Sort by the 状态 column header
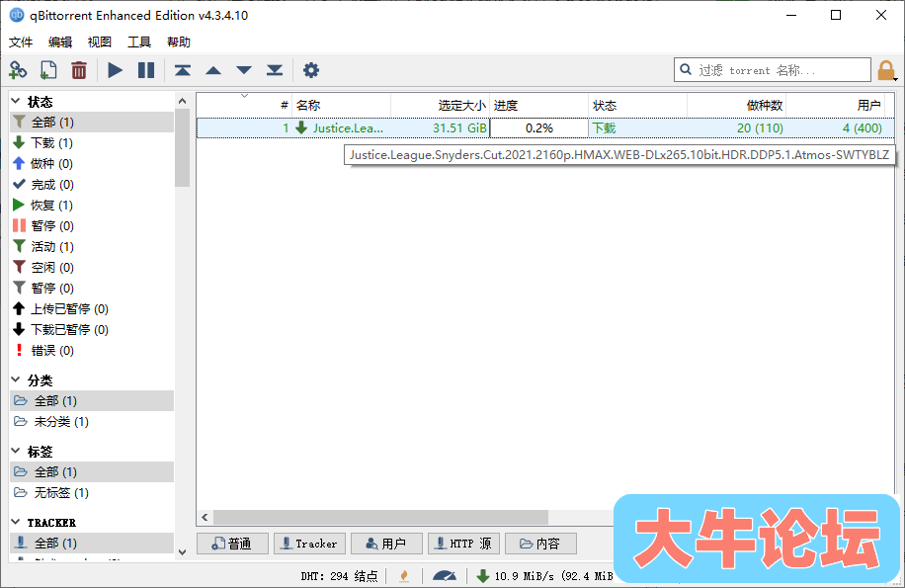This screenshot has width=905, height=588. 638,105
